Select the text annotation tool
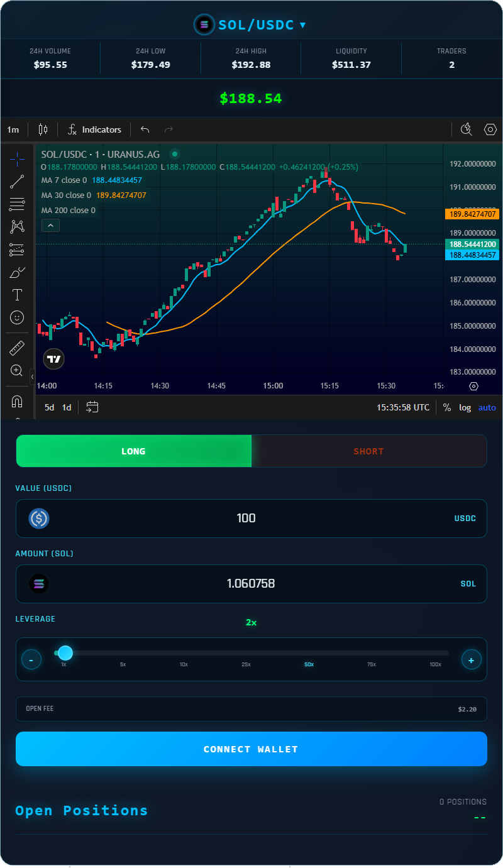The height and width of the screenshot is (868, 503). (17, 295)
